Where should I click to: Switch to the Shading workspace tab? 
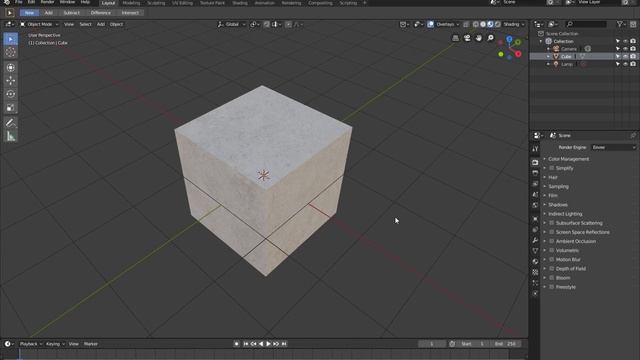coord(240,3)
